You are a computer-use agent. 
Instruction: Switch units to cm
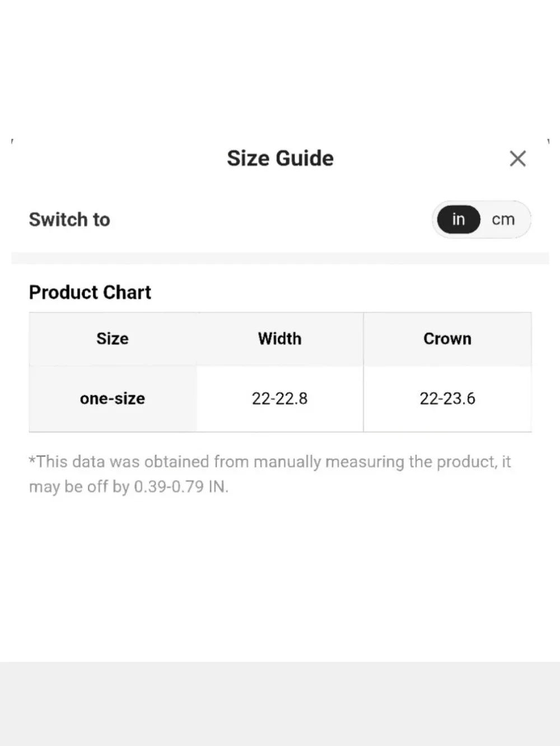coord(503,219)
